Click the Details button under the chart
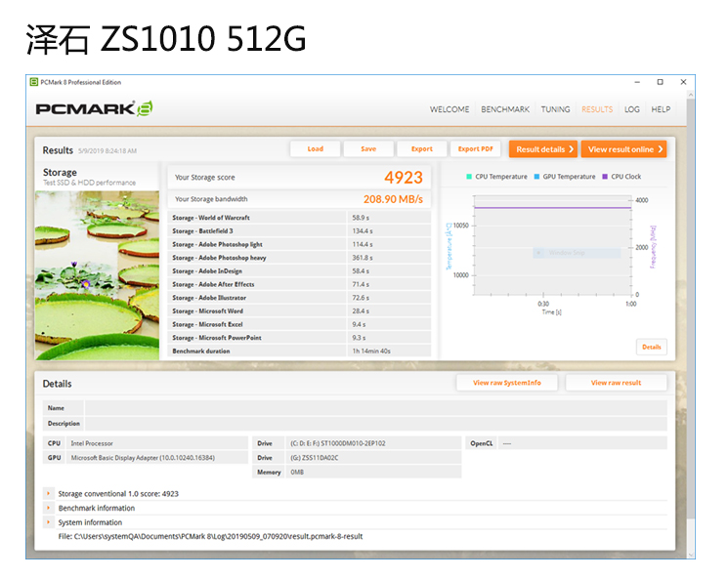 click(652, 347)
